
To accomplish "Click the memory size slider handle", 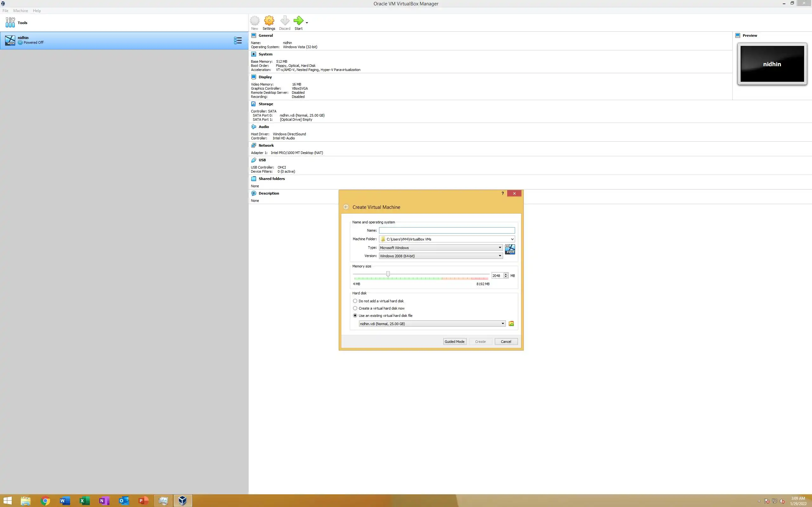I will point(388,274).
